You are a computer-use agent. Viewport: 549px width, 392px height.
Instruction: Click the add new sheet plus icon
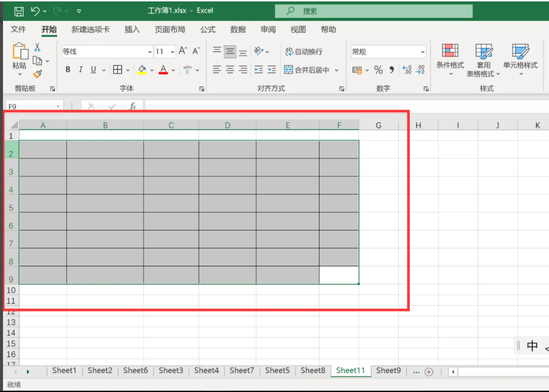click(x=428, y=372)
